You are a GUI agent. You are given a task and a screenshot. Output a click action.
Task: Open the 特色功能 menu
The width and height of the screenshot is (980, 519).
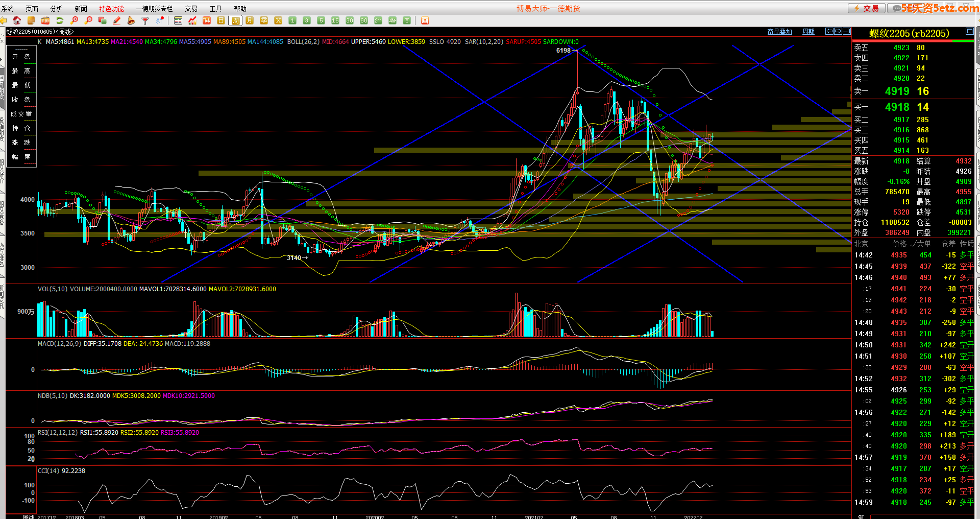coord(111,9)
